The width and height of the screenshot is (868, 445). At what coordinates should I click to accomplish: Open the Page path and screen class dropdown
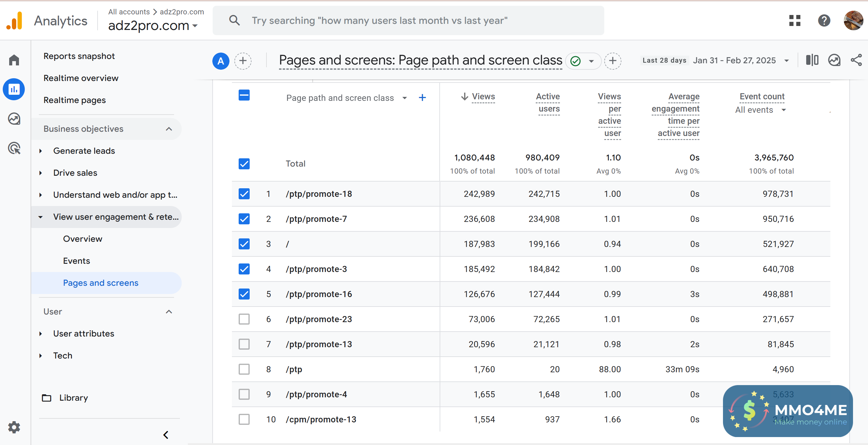click(x=347, y=98)
